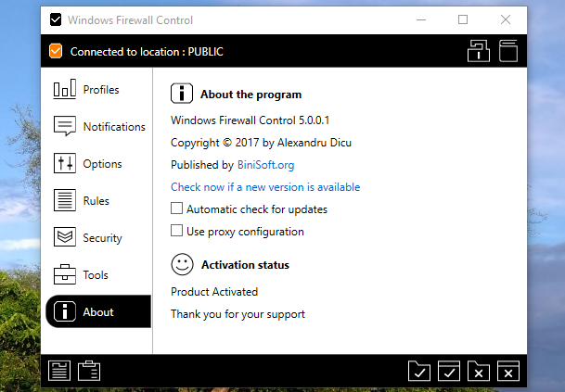Click the Rules list icon
565x392 pixels.
point(65,200)
